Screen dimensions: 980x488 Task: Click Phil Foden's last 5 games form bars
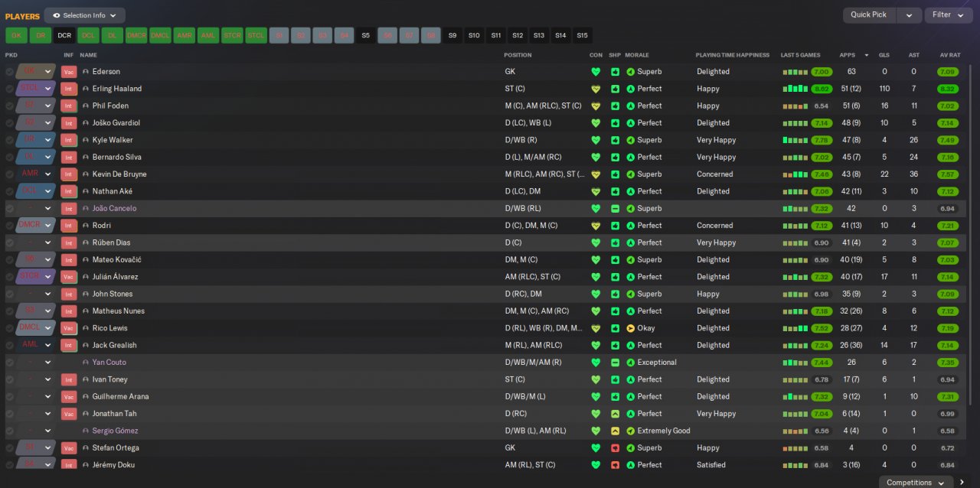pyautogui.click(x=795, y=106)
